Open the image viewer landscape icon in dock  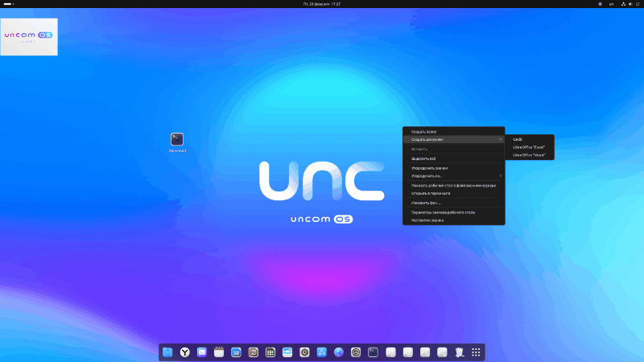pyautogui.click(x=287, y=352)
